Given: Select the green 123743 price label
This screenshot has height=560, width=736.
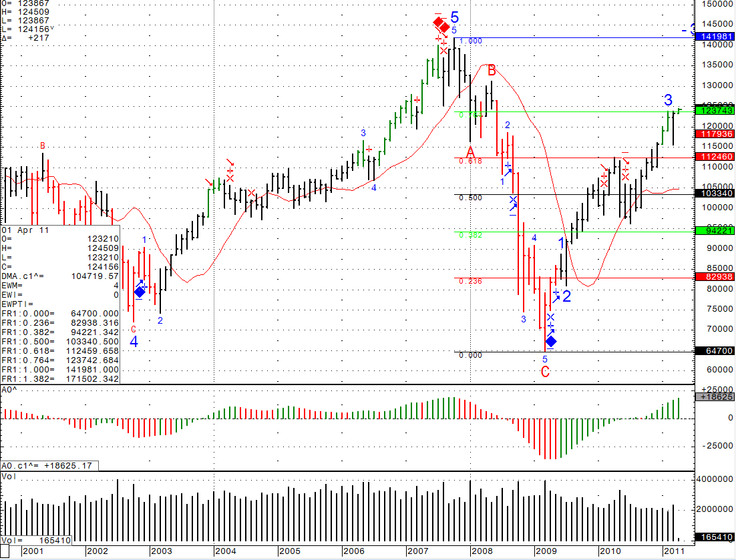Looking at the screenshot, I should [x=715, y=110].
